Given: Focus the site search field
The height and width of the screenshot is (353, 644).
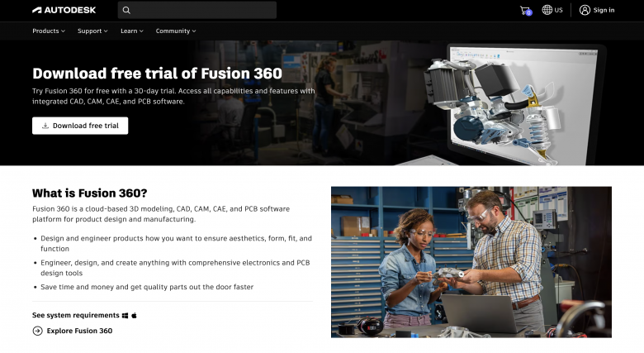Looking at the screenshot, I should [x=197, y=10].
